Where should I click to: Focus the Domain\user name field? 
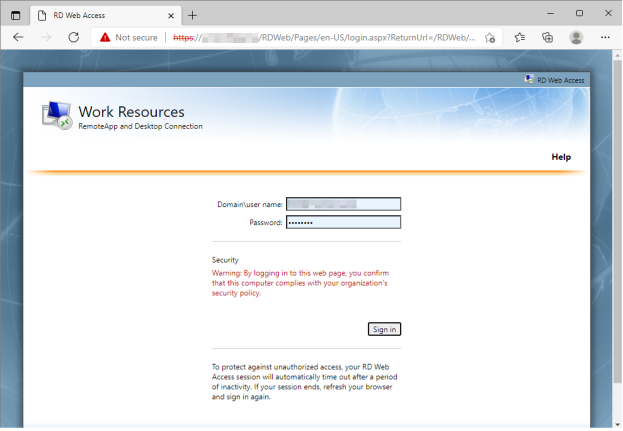[343, 204]
